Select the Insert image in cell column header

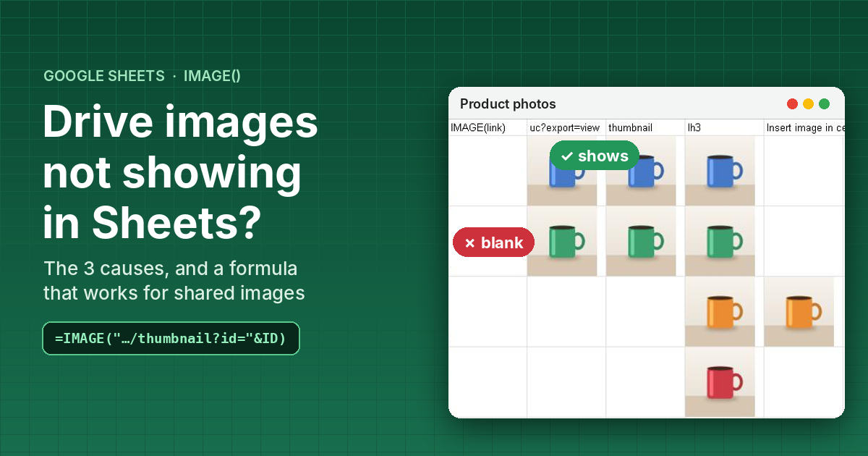pos(804,127)
